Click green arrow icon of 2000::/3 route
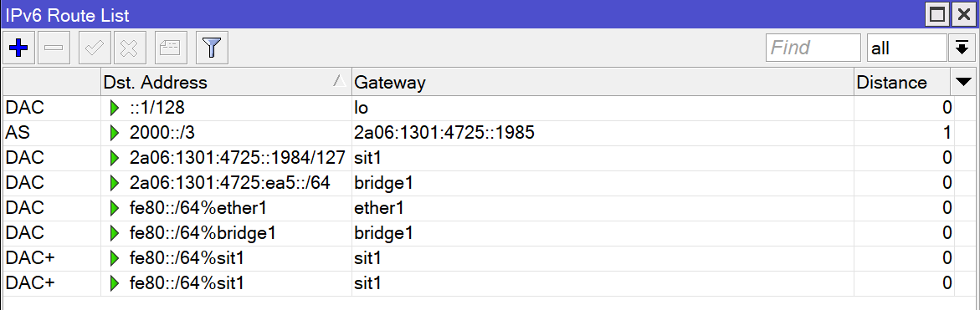Viewport: 980px width, 310px height. coord(115,133)
